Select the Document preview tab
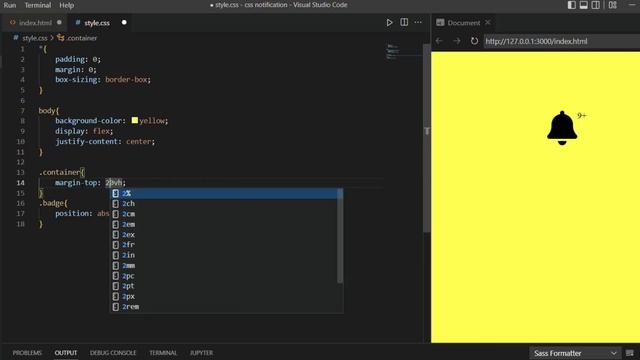 tap(464, 23)
